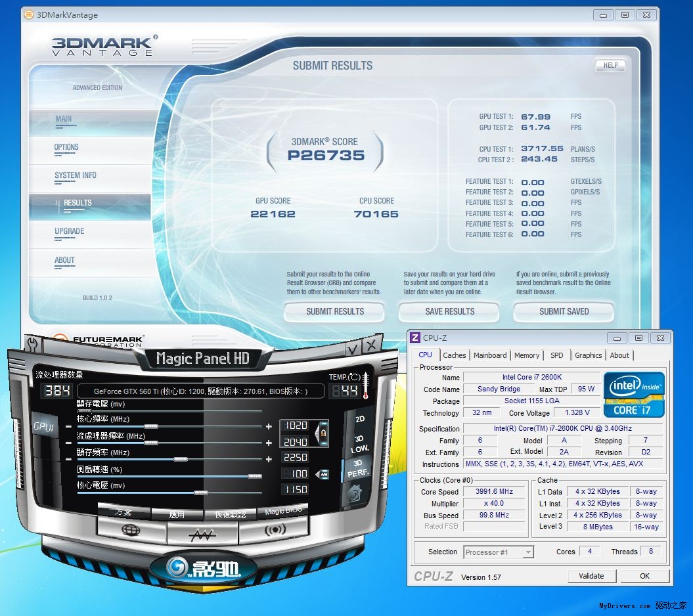Click the globe icon button in Magic Panel
Image resolution: width=693 pixels, height=616 pixels.
coord(130,530)
